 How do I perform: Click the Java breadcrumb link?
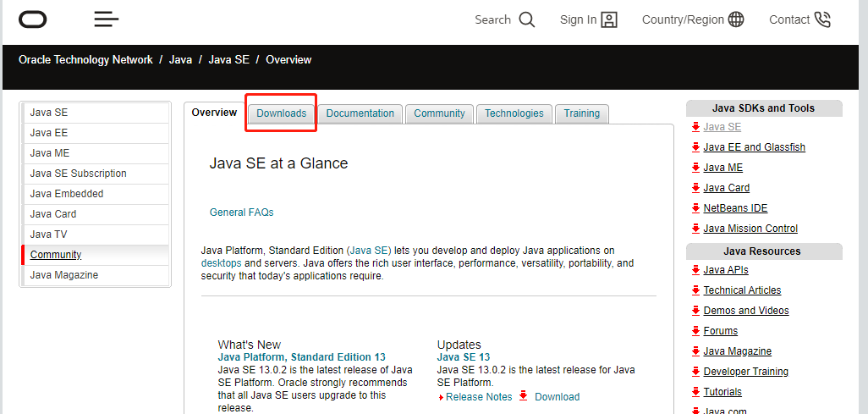tap(180, 60)
